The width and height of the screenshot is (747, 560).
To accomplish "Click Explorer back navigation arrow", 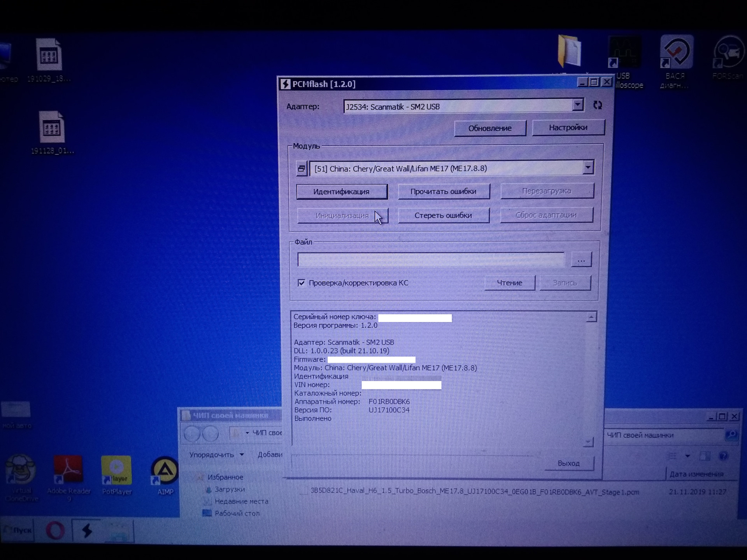I will pos(192,433).
